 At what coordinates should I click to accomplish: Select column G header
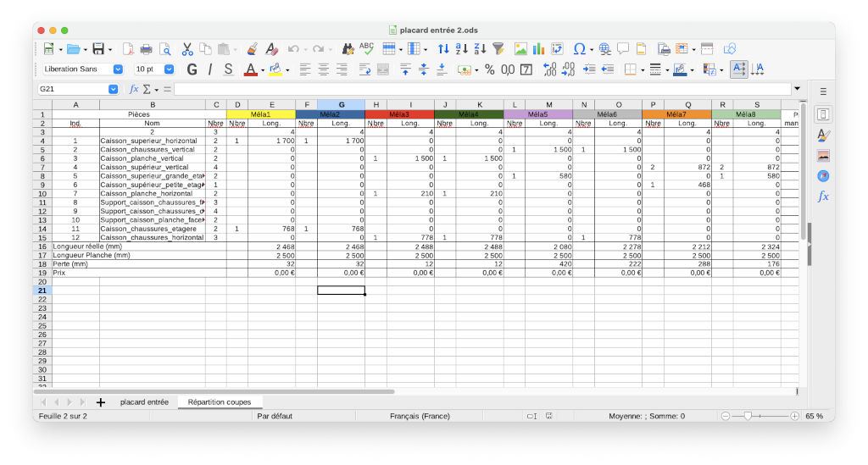click(341, 104)
